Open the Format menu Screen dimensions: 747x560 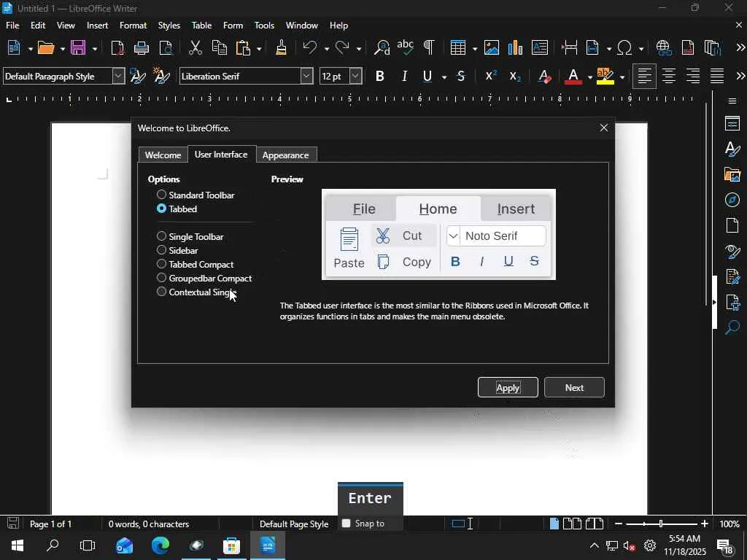coord(133,26)
